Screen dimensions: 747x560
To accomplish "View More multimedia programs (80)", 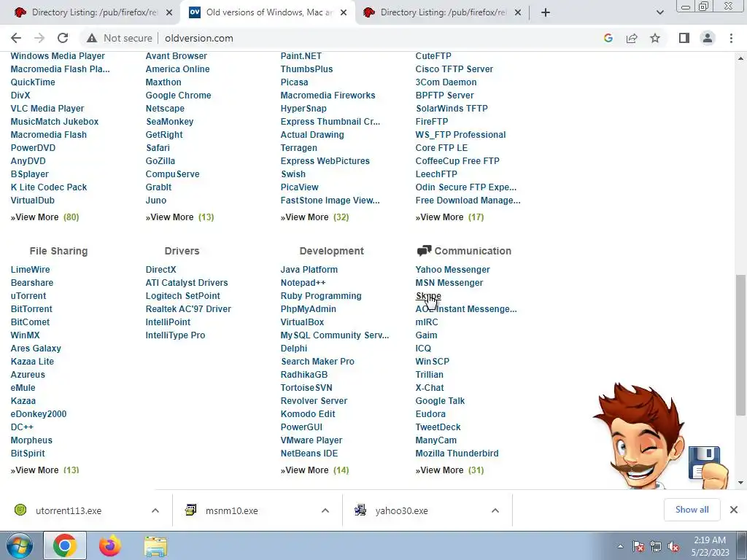I will (44, 217).
